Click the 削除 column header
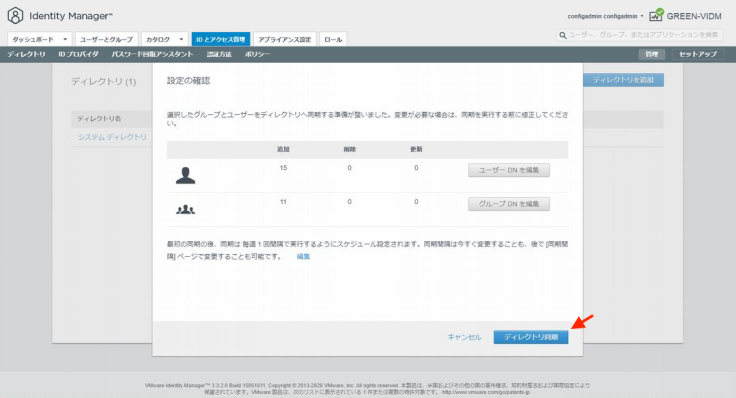736x398 pixels. coord(350,149)
